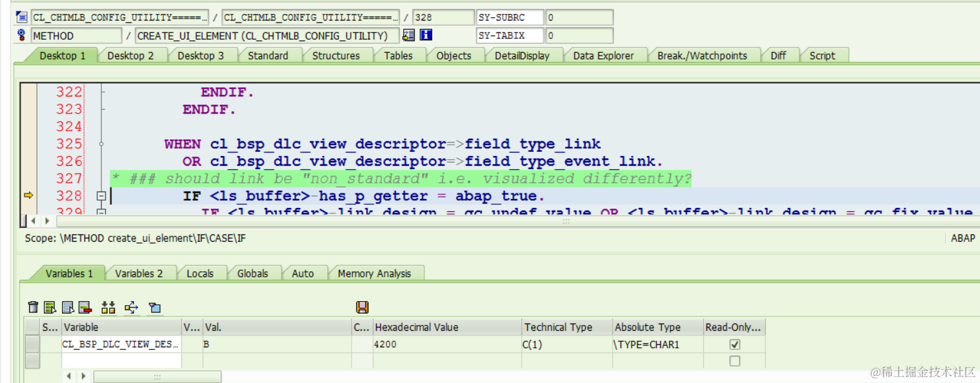980x383 pixels.
Task: Click the Hexadecimal Value column header
Action: click(x=446, y=327)
